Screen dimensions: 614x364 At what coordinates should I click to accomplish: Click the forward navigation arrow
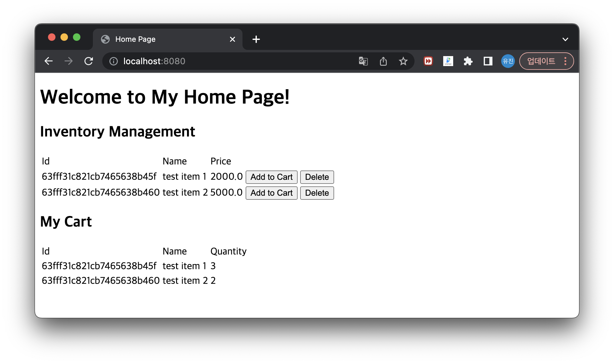pyautogui.click(x=69, y=61)
